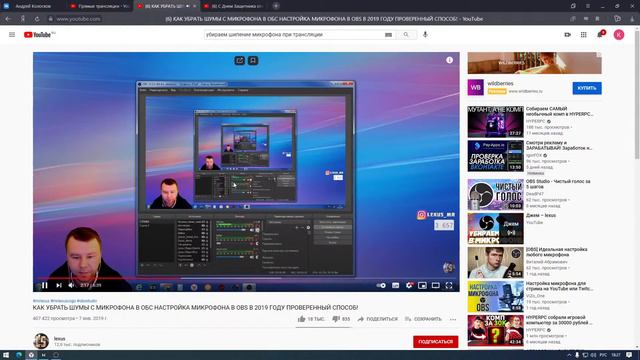Viewport: 640px width, 360px height.
Task: Click the magnifier search button
Action: (406, 35)
